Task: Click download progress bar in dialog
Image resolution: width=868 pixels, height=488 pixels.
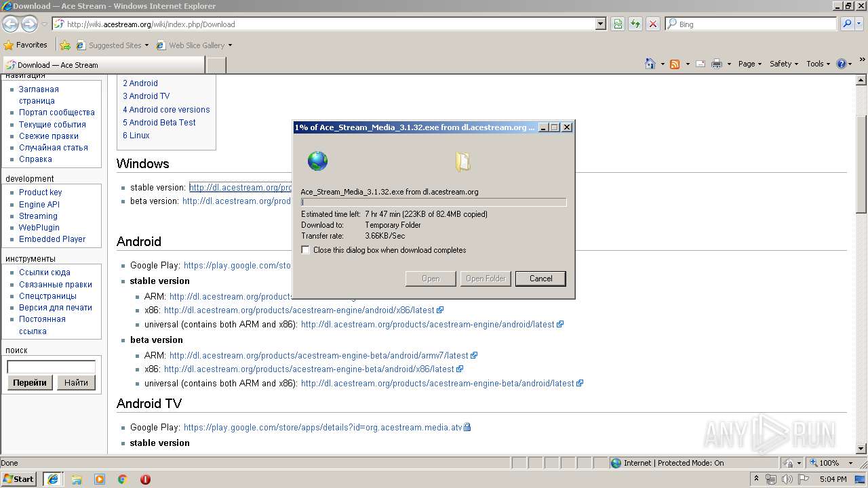Action: [433, 202]
